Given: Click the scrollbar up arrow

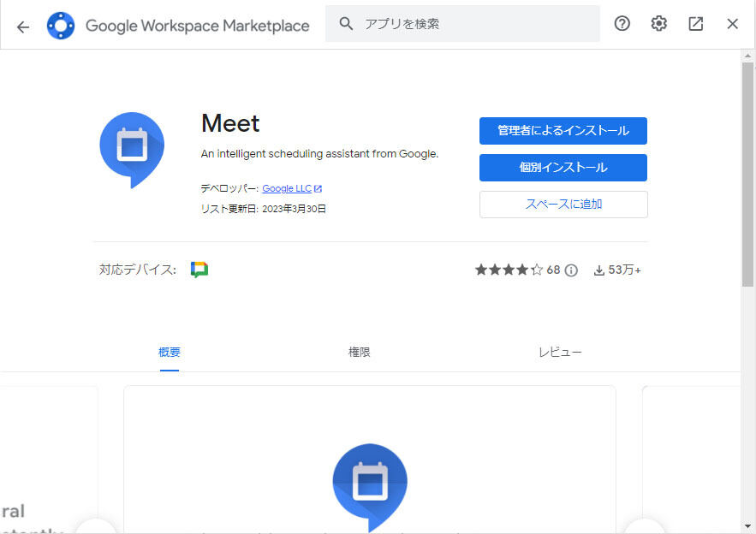Looking at the screenshot, I should [747, 56].
